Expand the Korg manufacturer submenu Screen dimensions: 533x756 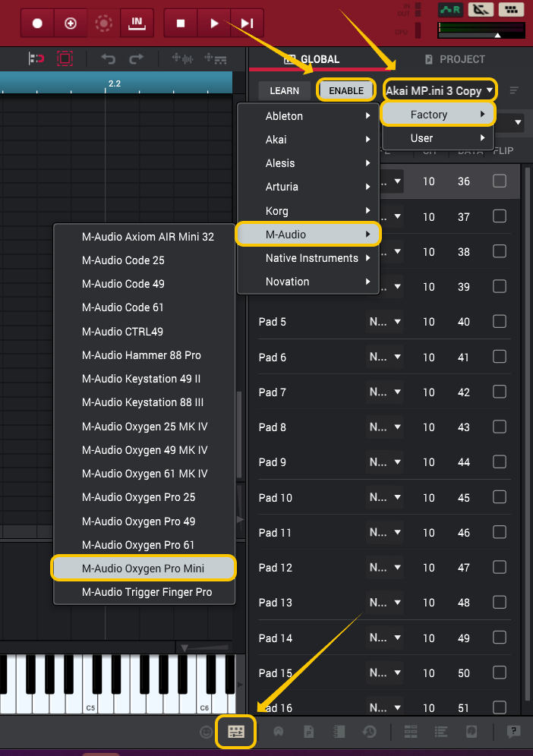click(308, 211)
